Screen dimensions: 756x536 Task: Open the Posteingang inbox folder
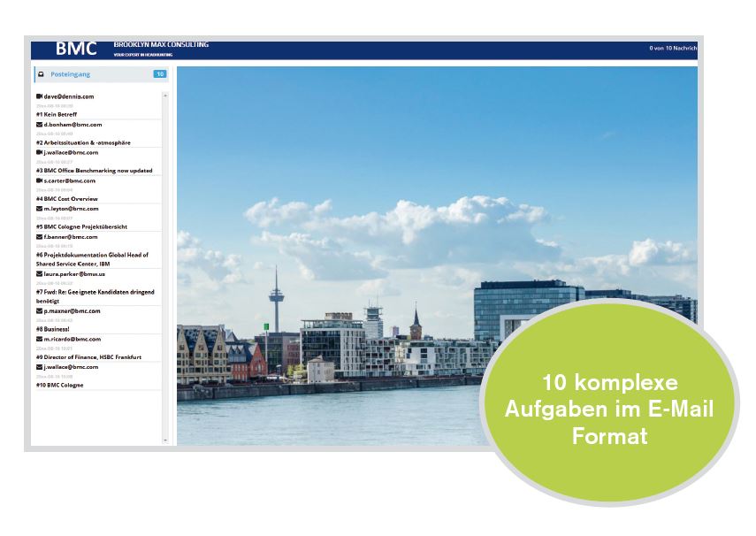tap(71, 74)
